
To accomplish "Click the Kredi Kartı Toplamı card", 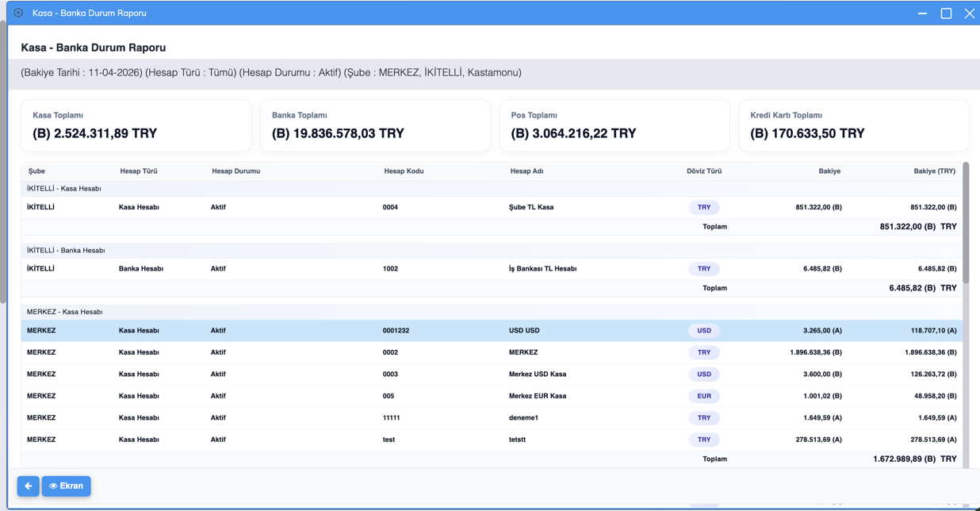I will pyautogui.click(x=853, y=125).
